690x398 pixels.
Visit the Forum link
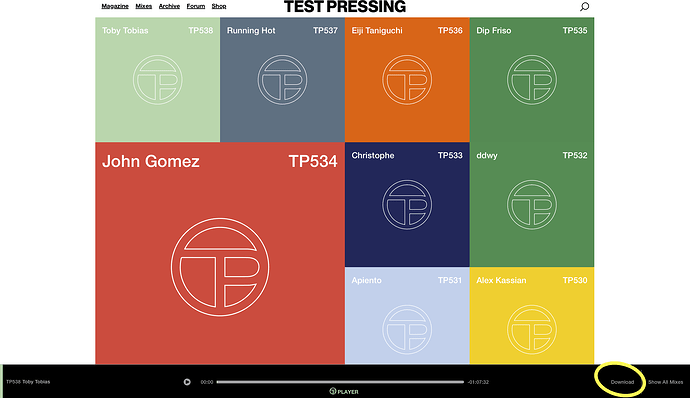196,6
